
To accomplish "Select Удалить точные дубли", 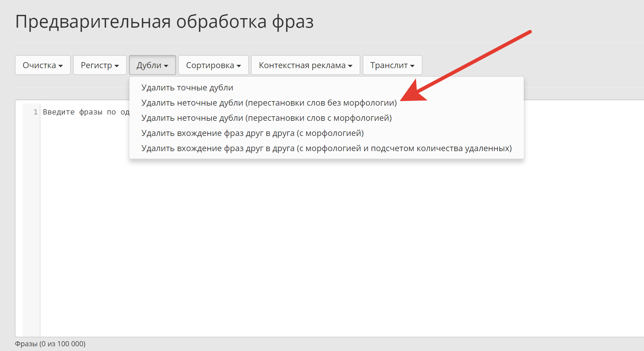I will click(x=187, y=88).
